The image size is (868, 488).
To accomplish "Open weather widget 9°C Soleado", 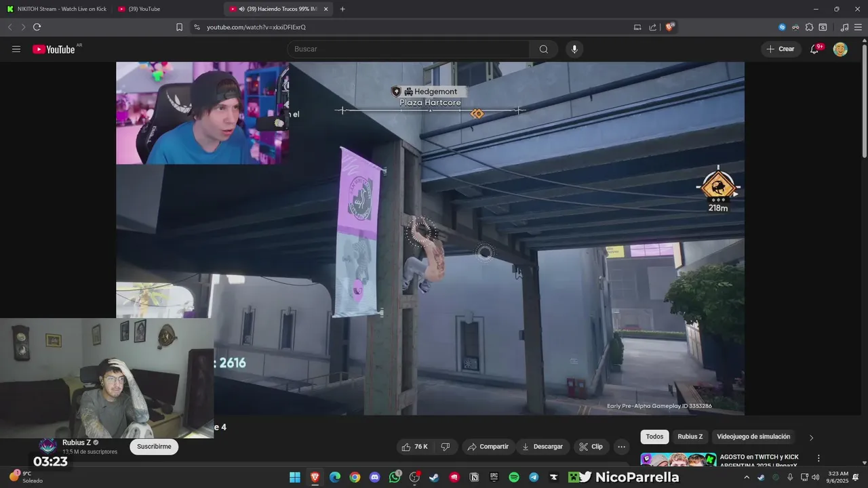I will [26, 477].
